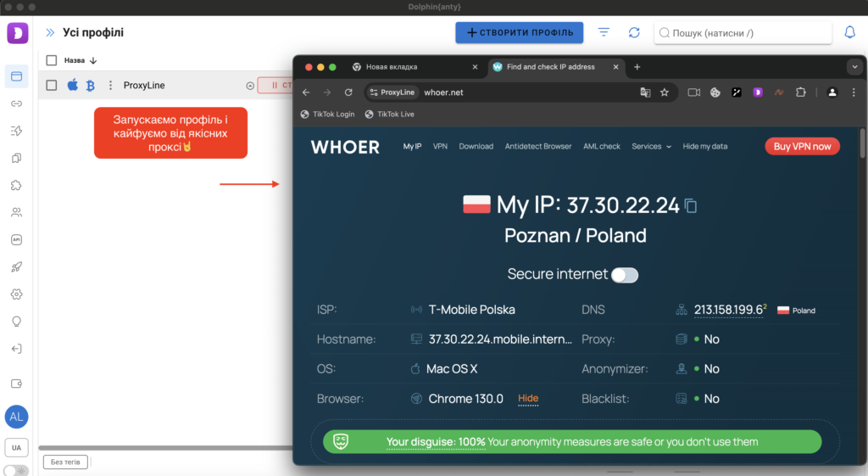Toggle the Secure internet switch

(625, 275)
